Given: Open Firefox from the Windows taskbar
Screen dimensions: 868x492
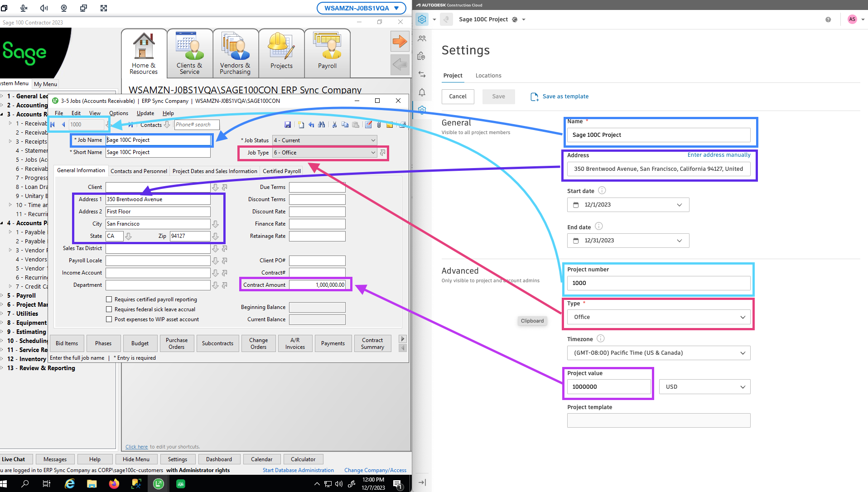Looking at the screenshot, I should click(x=114, y=484).
